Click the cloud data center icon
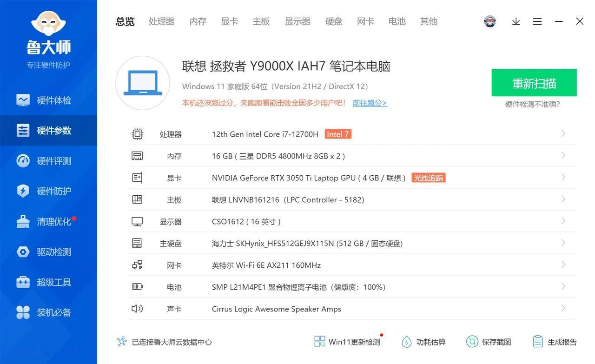This screenshot has height=364, width=595. point(122,342)
